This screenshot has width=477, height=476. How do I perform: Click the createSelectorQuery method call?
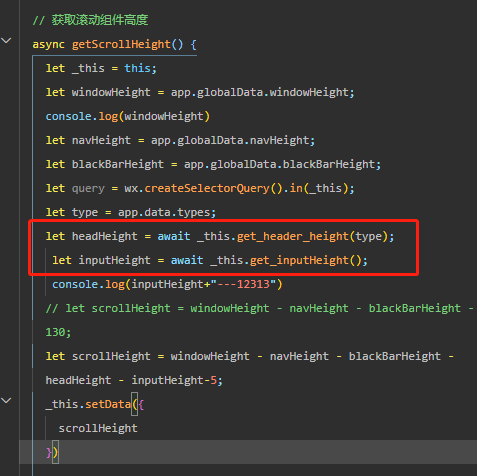click(x=207, y=188)
